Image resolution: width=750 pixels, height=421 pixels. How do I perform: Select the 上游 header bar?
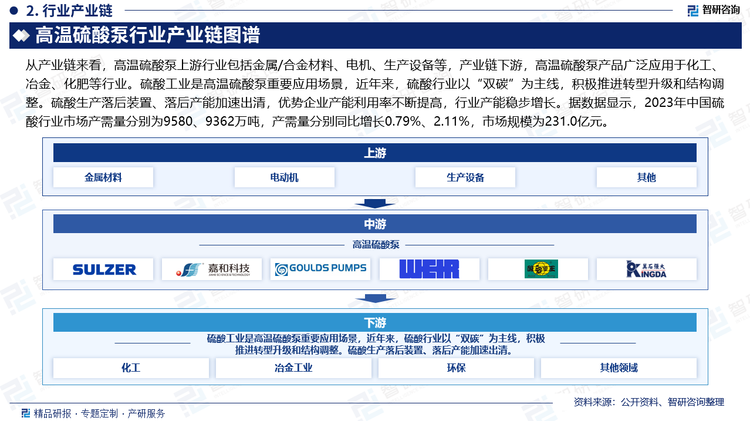tap(375, 153)
